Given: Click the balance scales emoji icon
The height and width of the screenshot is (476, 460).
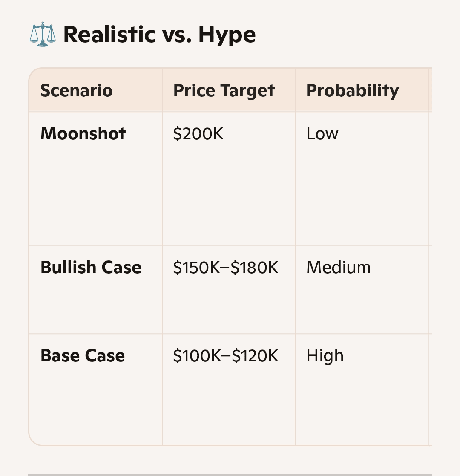Looking at the screenshot, I should point(43,35).
